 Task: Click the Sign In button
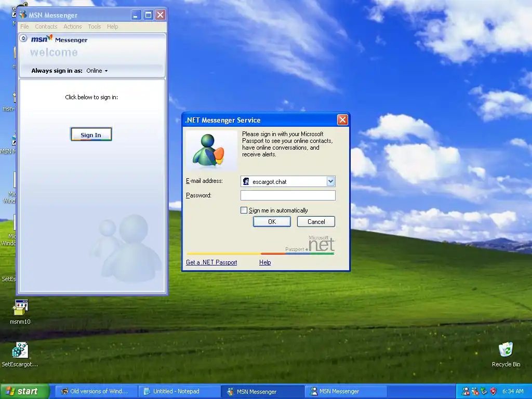click(x=91, y=135)
